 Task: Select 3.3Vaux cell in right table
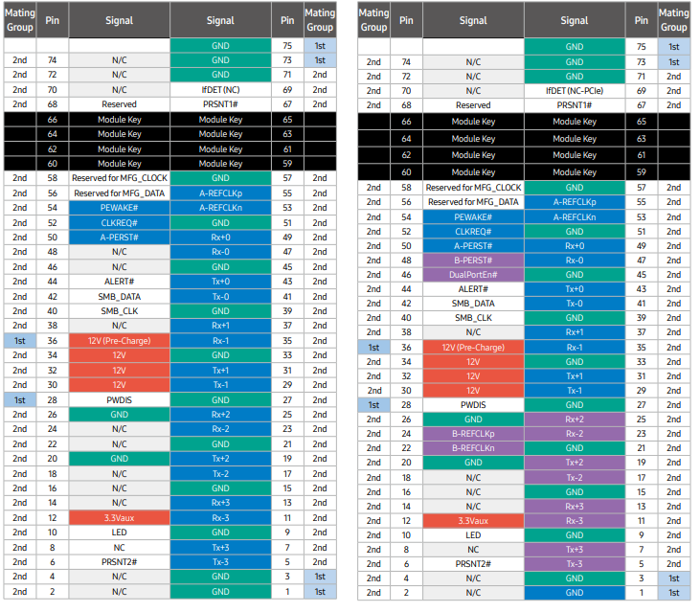point(473,521)
